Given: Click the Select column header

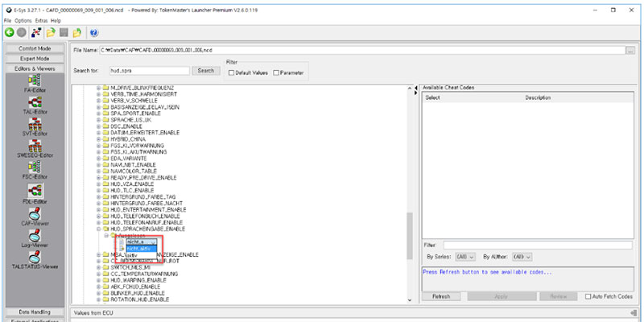Looking at the screenshot, I should pyautogui.click(x=432, y=97).
